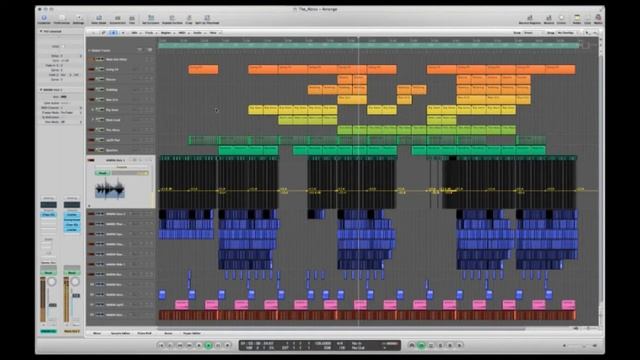Click the Crop toolbar icon

(189, 19)
